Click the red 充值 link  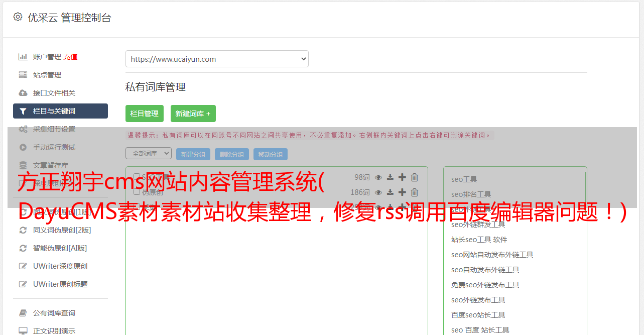click(x=70, y=57)
